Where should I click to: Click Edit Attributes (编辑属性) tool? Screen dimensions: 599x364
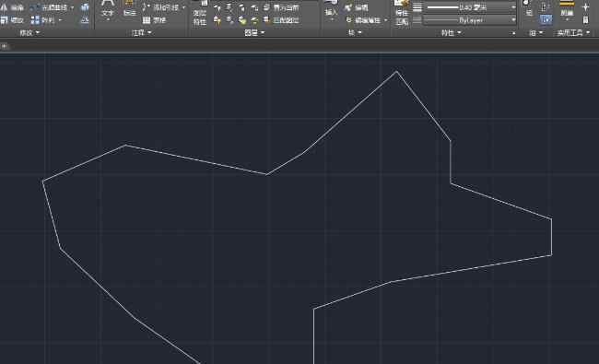(363, 20)
